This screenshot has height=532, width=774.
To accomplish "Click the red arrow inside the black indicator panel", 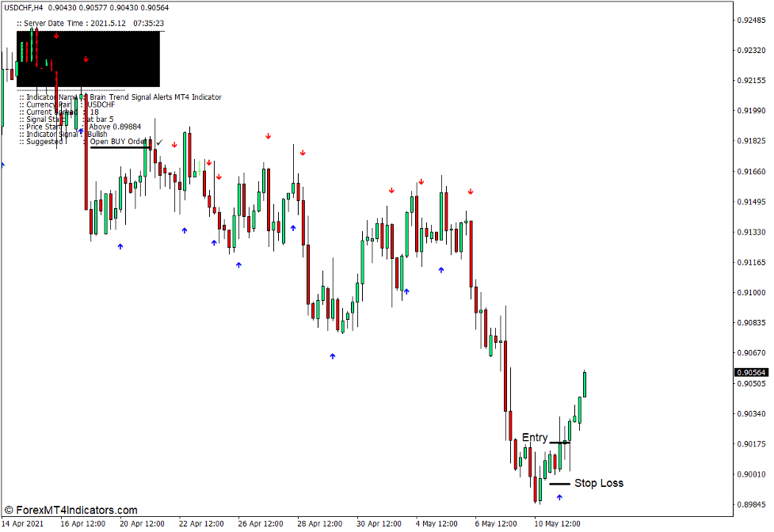I will (x=85, y=59).
